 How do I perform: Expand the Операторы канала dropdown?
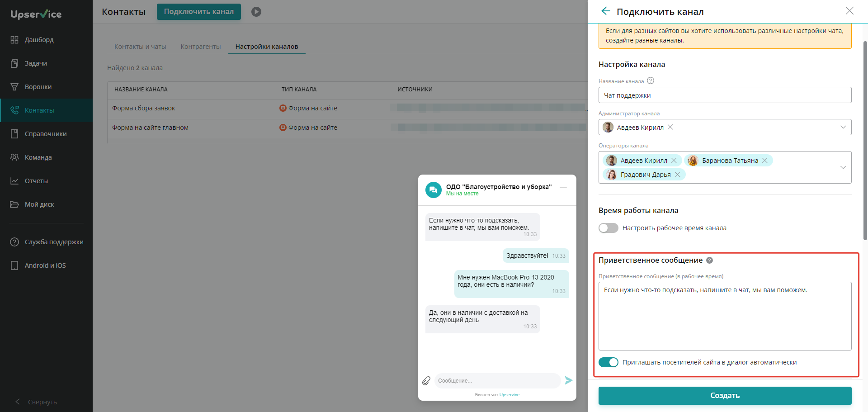[x=843, y=167]
